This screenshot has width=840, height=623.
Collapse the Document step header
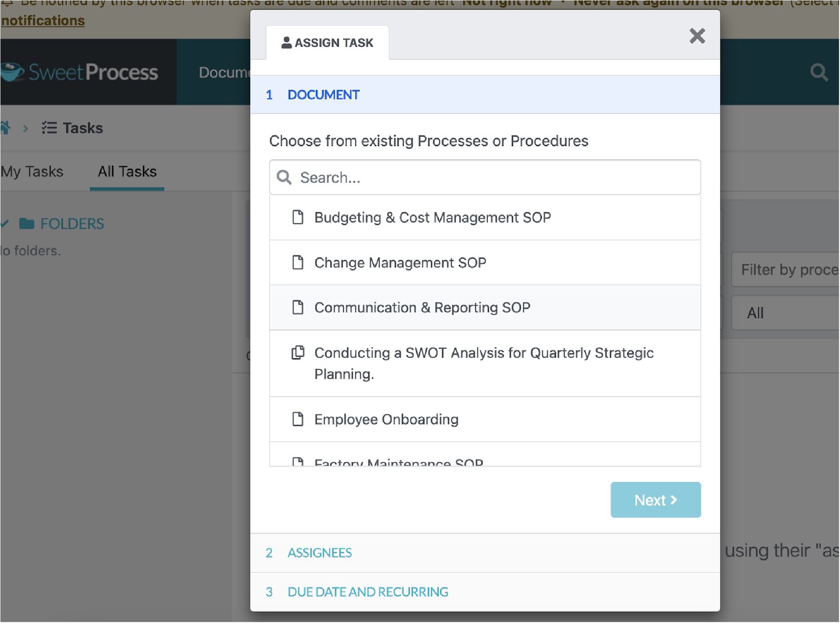[485, 95]
